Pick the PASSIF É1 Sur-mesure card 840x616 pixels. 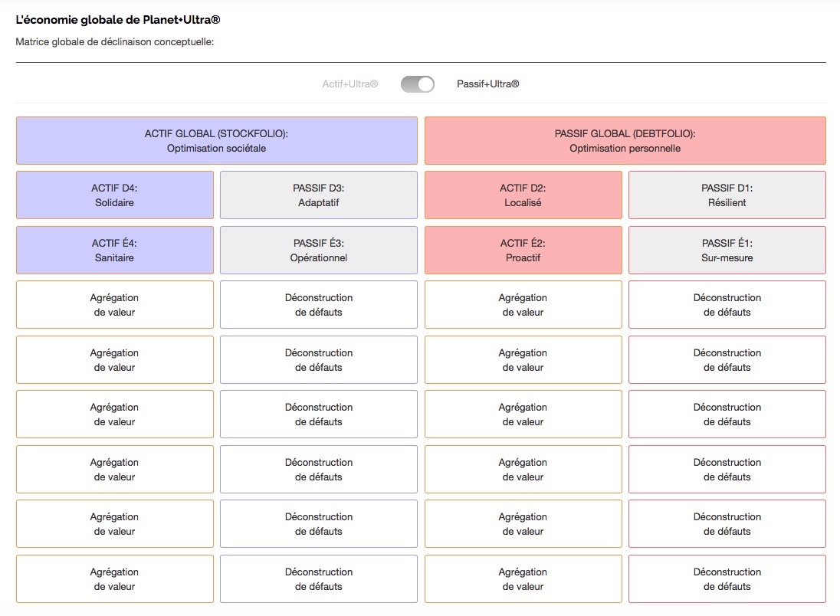(x=727, y=250)
